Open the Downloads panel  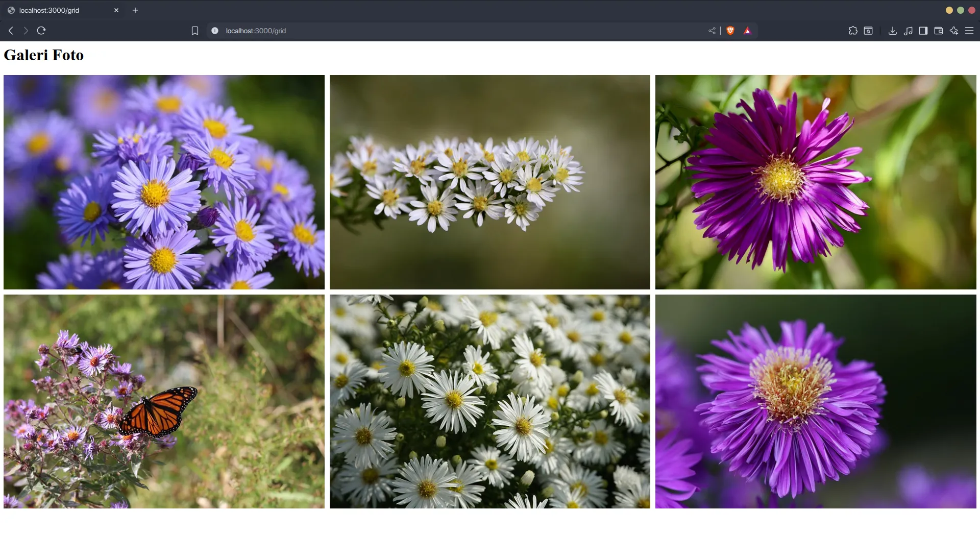click(x=892, y=31)
